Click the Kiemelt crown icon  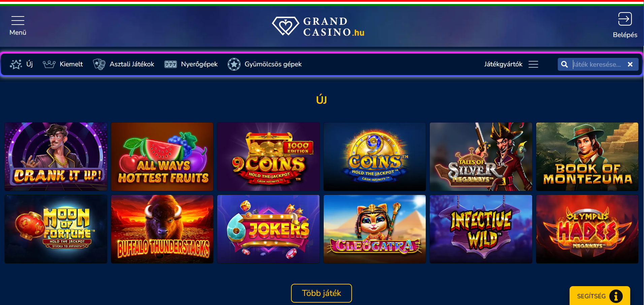(49, 64)
